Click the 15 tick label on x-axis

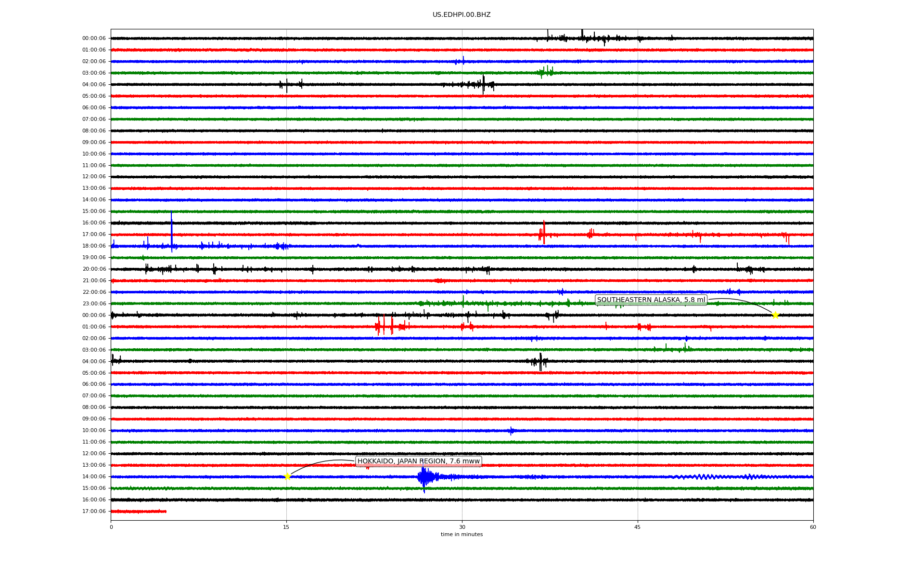click(x=286, y=527)
